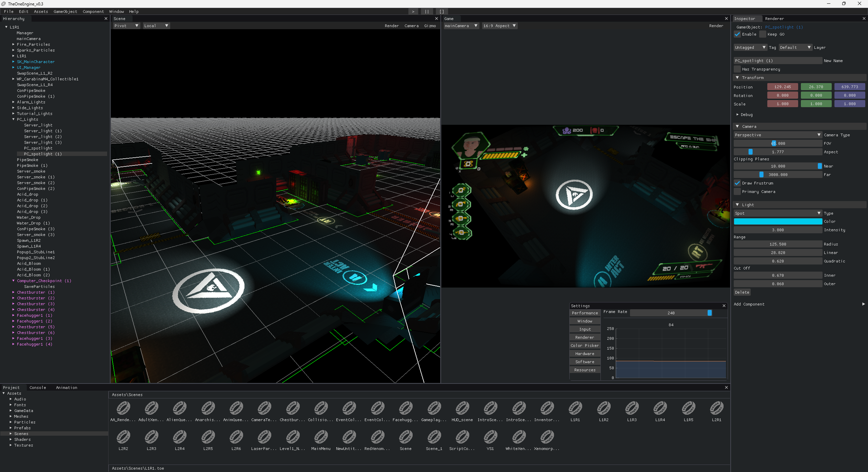
Task: Open the L2R1 scene asset icon
Action: tap(716, 408)
